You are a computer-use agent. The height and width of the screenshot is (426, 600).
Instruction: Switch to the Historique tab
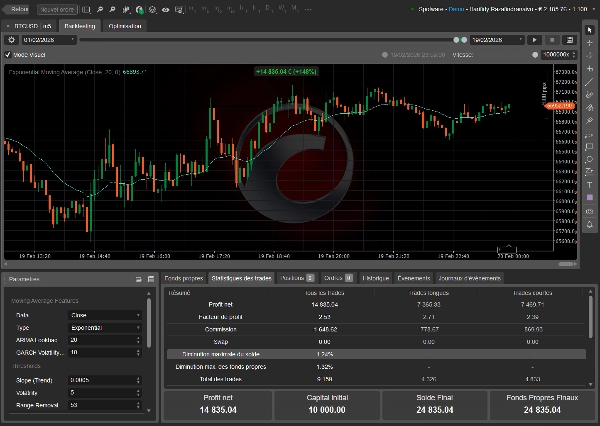pyautogui.click(x=375, y=278)
